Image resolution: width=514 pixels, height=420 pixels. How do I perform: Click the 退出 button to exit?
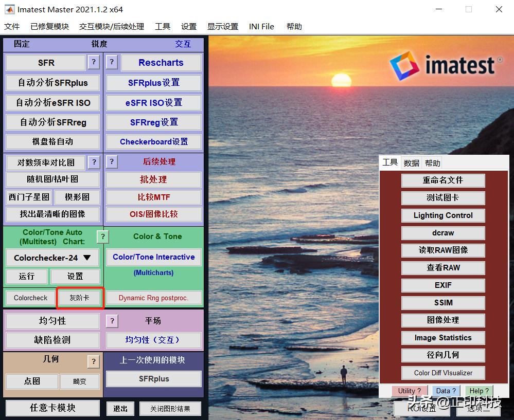pos(120,409)
